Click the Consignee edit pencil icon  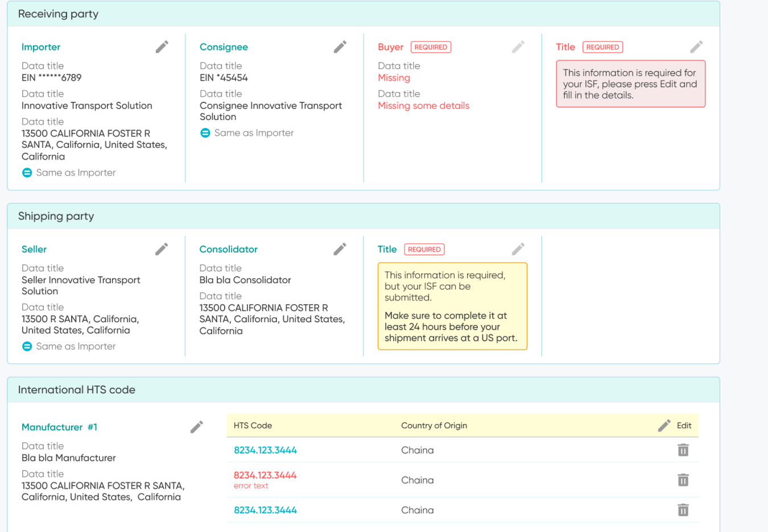click(x=340, y=47)
